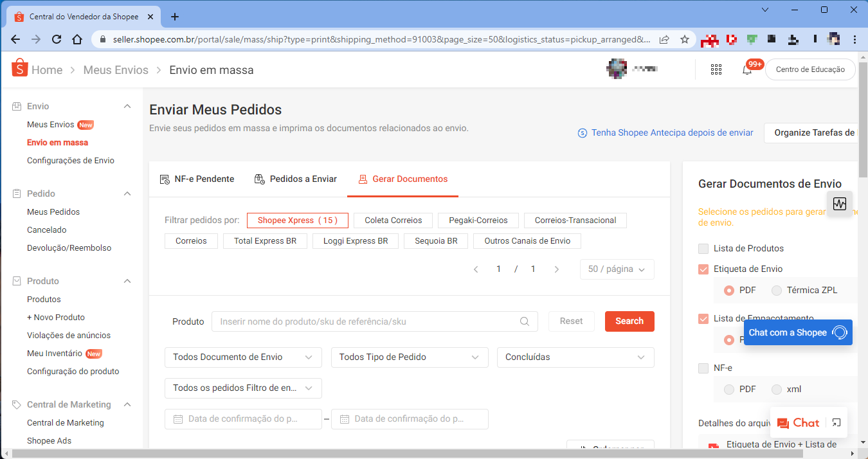This screenshot has width=868, height=459.
Task: Open Meus Pedidos in the sidebar
Action: click(x=53, y=212)
